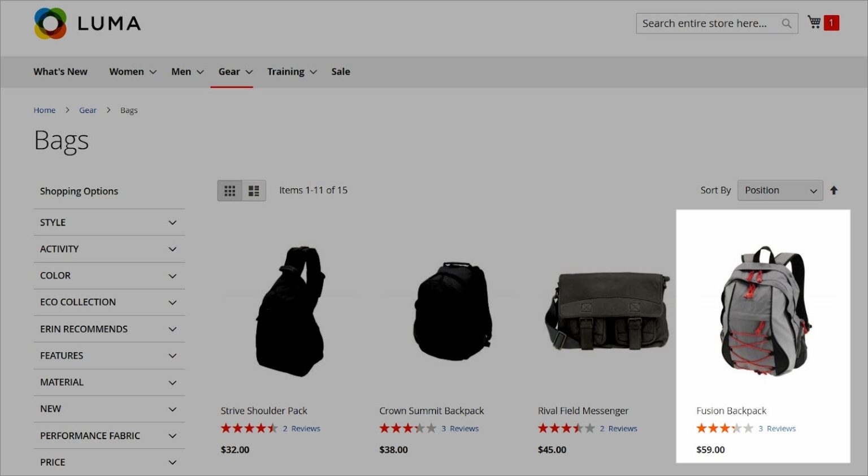Screen dimensions: 868x476
Task: Switch to grid view mode
Action: pos(229,191)
